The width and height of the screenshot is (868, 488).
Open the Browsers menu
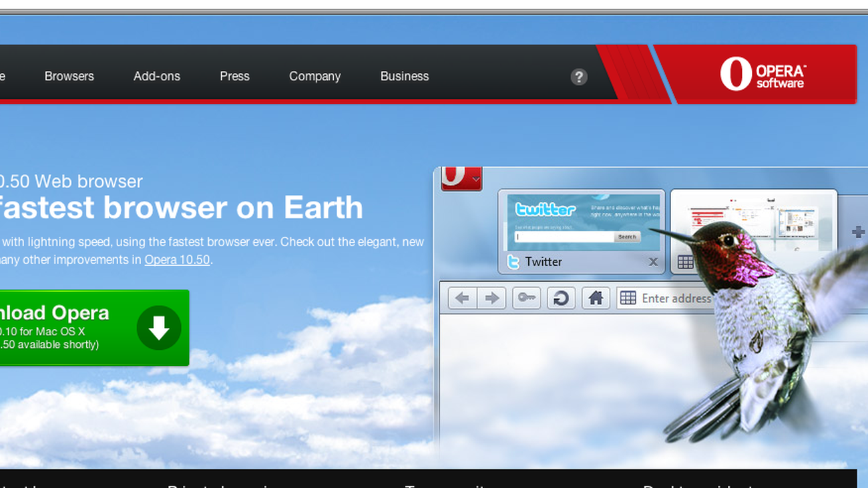click(x=69, y=76)
